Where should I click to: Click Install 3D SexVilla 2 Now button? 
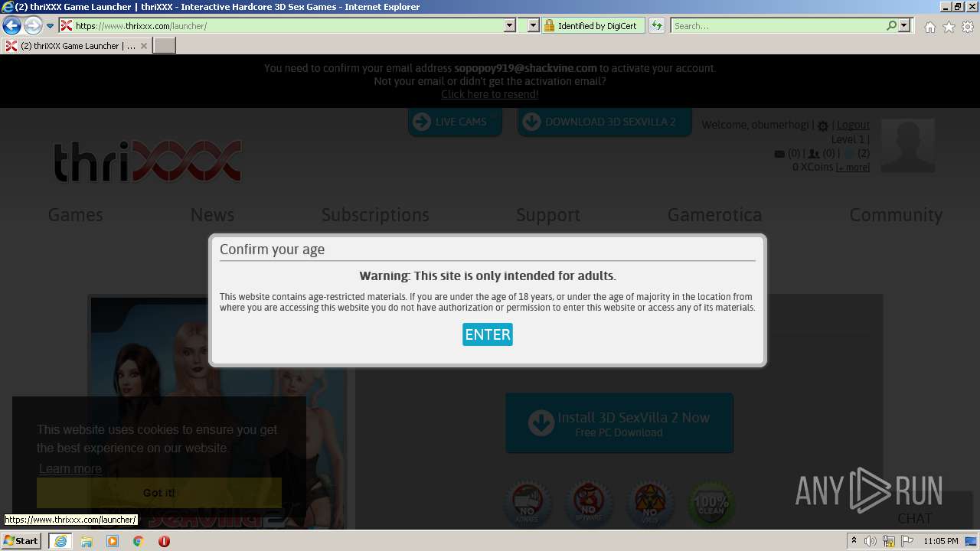(619, 423)
